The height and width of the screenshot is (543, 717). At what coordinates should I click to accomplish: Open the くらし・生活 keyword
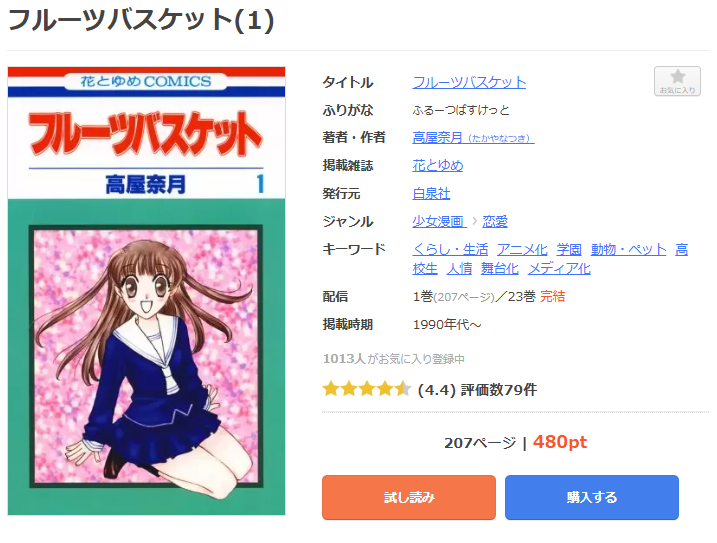(x=450, y=249)
